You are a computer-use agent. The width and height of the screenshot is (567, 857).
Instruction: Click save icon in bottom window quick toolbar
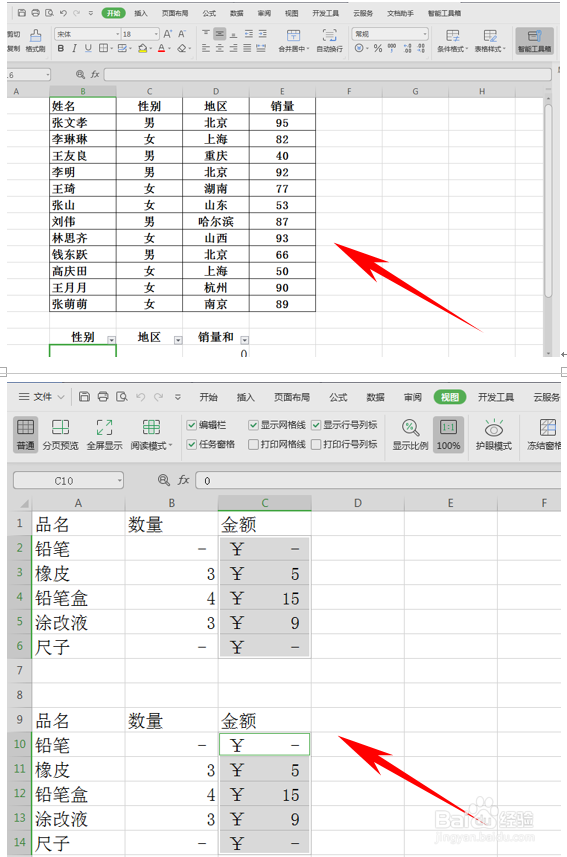pos(84,397)
